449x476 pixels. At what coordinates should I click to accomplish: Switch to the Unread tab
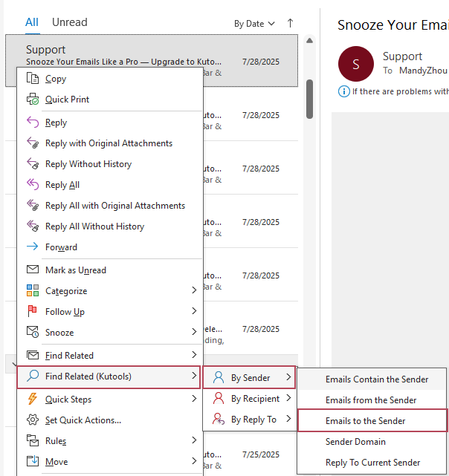point(70,22)
